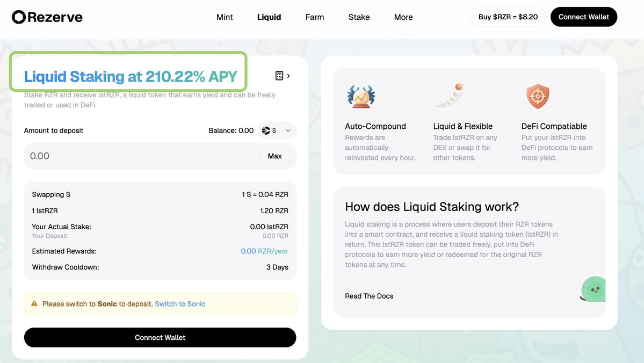Click the 1.20 RZR value
Screen dimensions: 644x363
(x=274, y=210)
